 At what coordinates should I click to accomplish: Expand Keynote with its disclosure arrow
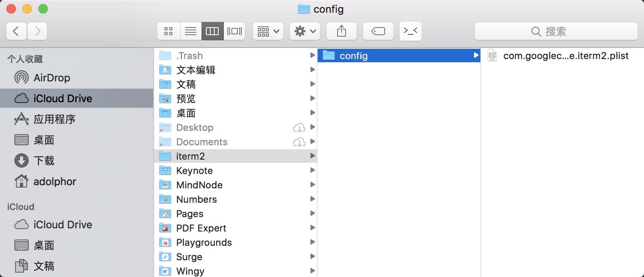point(313,170)
